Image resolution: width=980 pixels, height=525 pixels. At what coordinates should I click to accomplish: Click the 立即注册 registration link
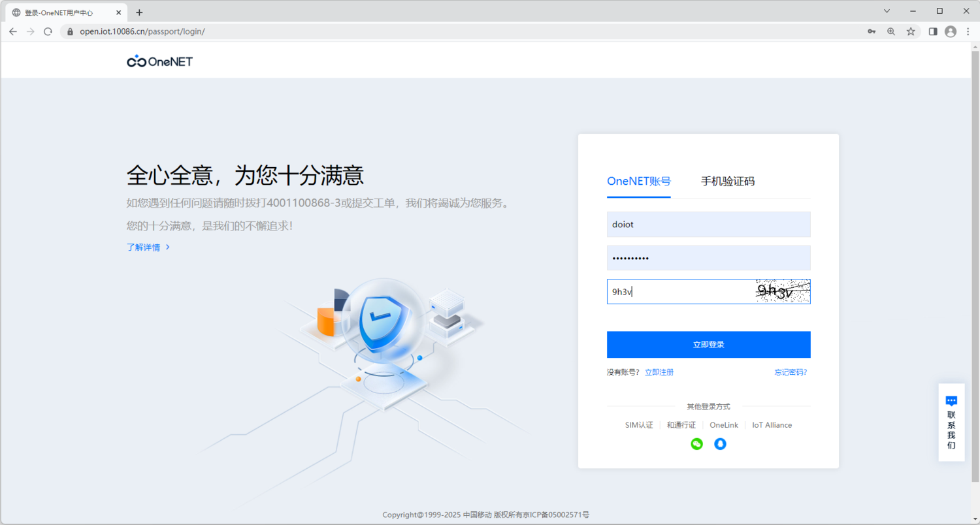(659, 372)
